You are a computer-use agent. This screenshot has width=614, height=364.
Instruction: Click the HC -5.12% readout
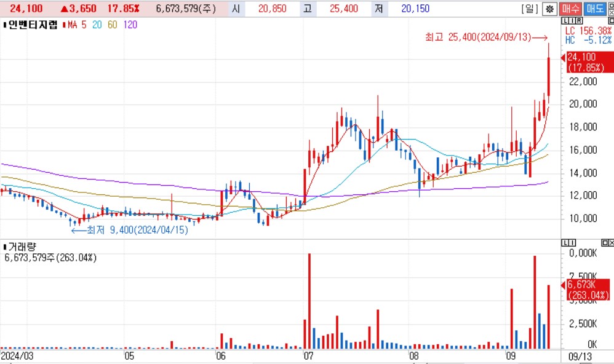(588, 41)
